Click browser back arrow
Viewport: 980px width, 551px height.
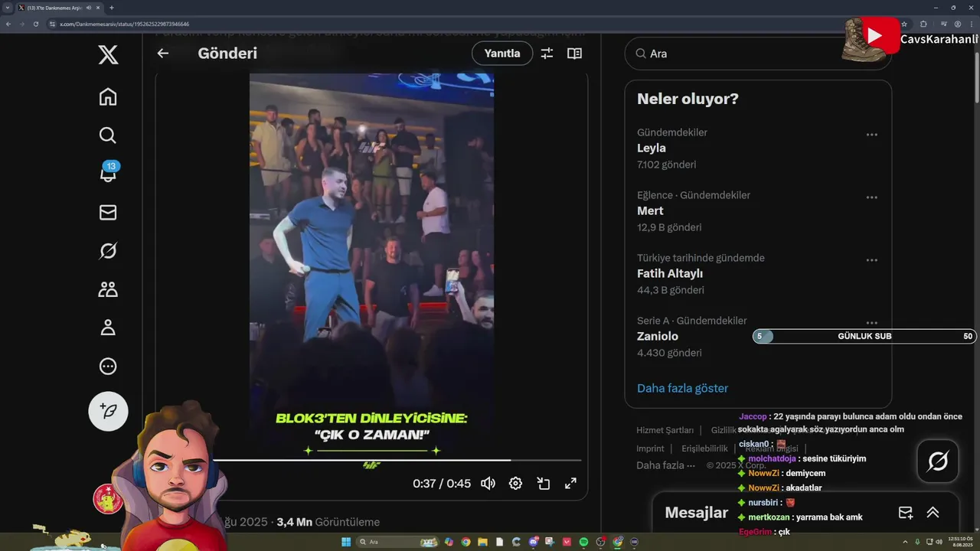[8, 24]
